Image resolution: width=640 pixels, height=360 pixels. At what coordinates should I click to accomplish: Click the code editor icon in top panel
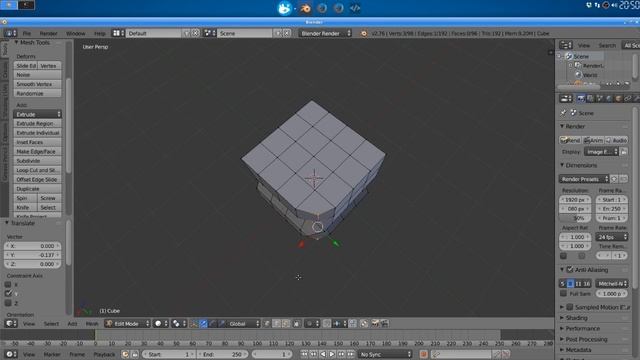click(x=355, y=8)
